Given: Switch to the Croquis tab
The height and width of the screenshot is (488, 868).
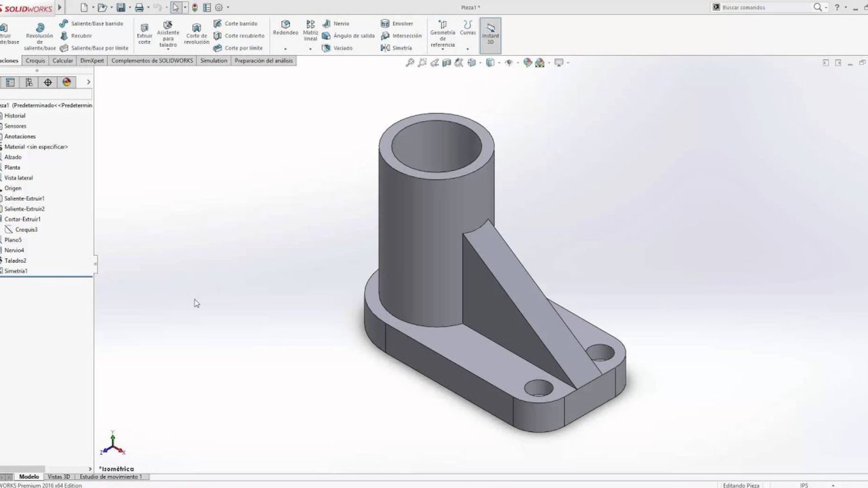Looking at the screenshot, I should point(35,61).
